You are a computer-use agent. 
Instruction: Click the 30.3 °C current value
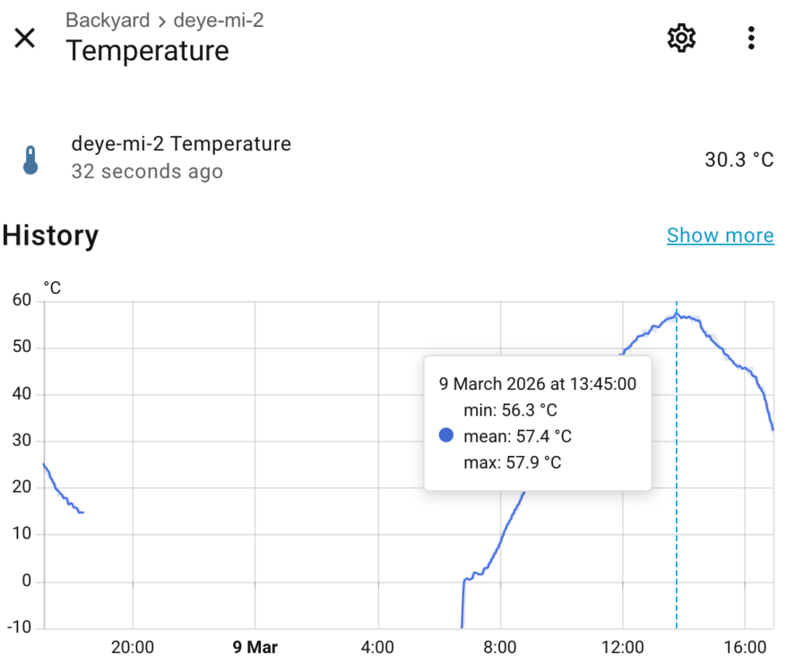(739, 159)
